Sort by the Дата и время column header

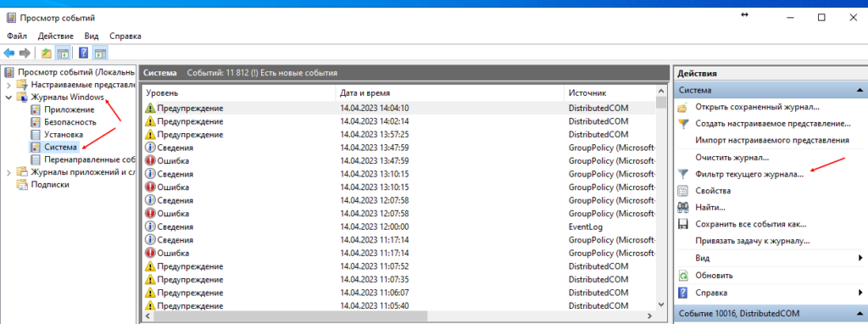coord(449,93)
